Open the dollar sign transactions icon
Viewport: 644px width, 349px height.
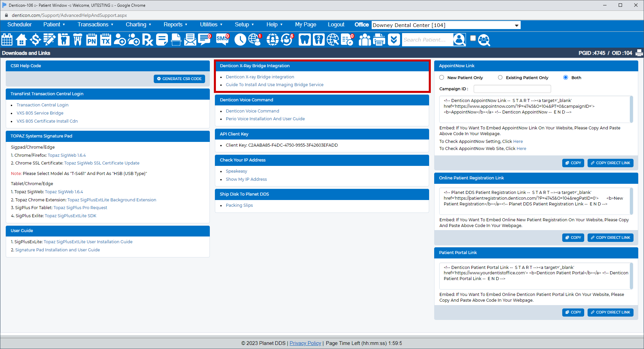(35, 40)
